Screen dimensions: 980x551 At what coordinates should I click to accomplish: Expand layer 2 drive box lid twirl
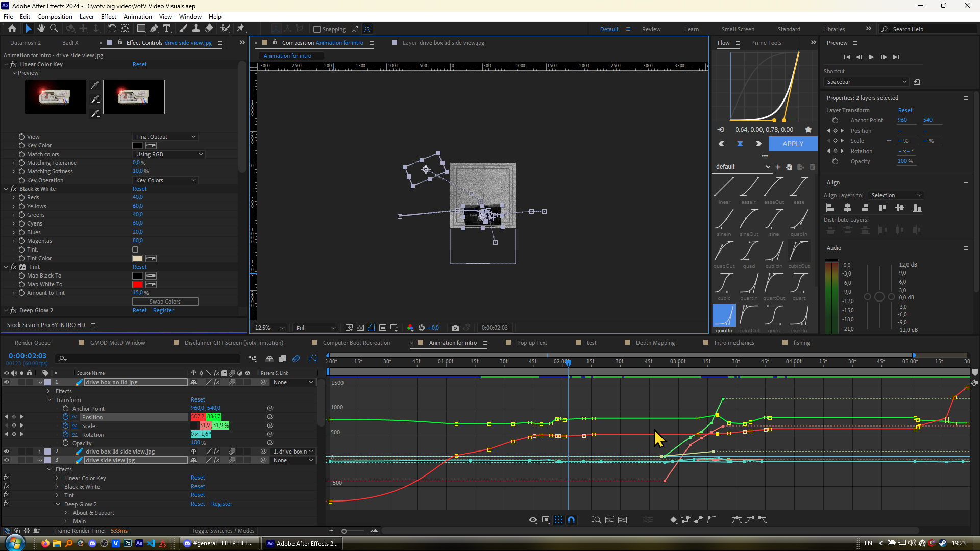(x=40, y=452)
